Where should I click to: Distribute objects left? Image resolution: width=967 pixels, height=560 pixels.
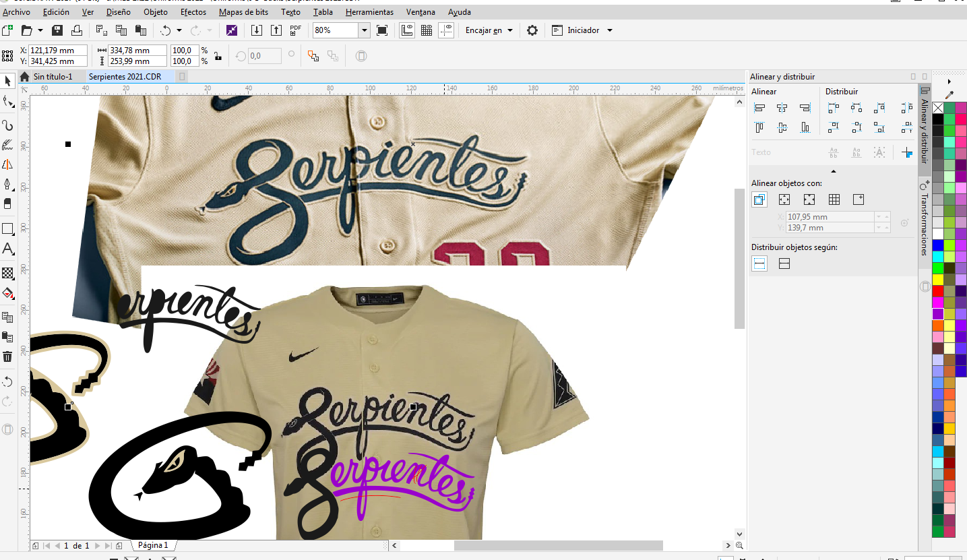(834, 108)
